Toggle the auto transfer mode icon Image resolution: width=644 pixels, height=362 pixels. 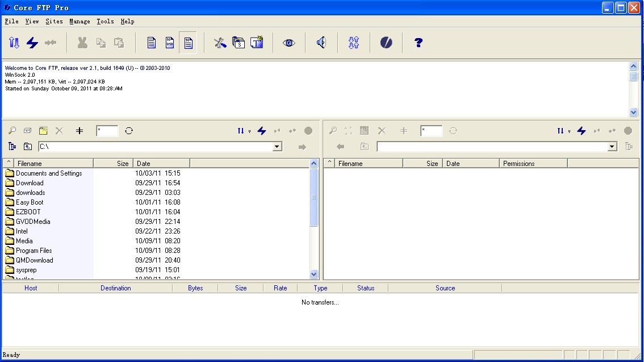click(x=188, y=43)
